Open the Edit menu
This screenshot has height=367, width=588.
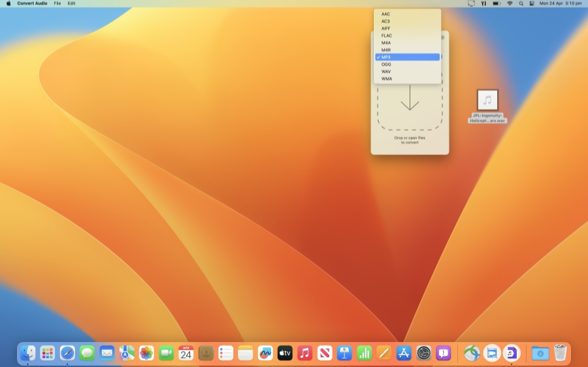click(71, 3)
